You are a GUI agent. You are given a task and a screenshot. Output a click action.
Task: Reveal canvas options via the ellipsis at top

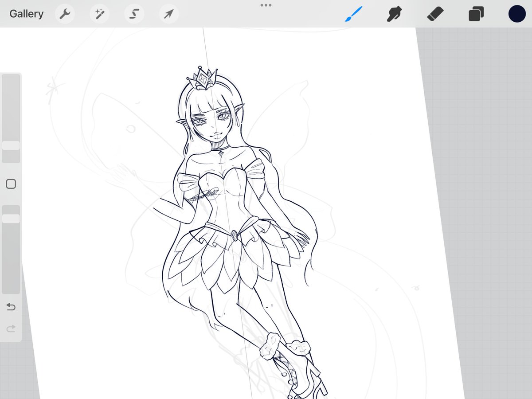point(266,5)
